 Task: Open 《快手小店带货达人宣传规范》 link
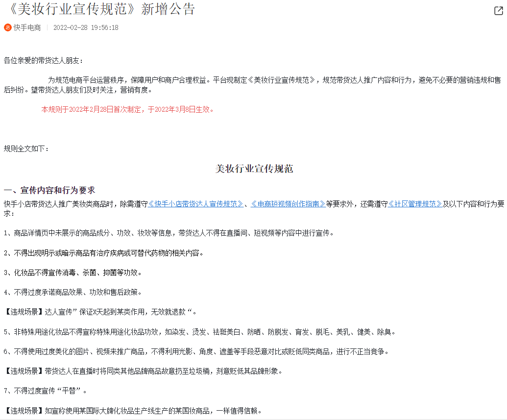tap(195, 204)
